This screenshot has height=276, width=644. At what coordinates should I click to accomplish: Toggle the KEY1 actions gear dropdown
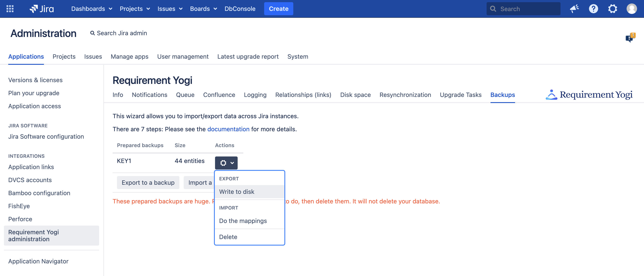[x=226, y=163]
